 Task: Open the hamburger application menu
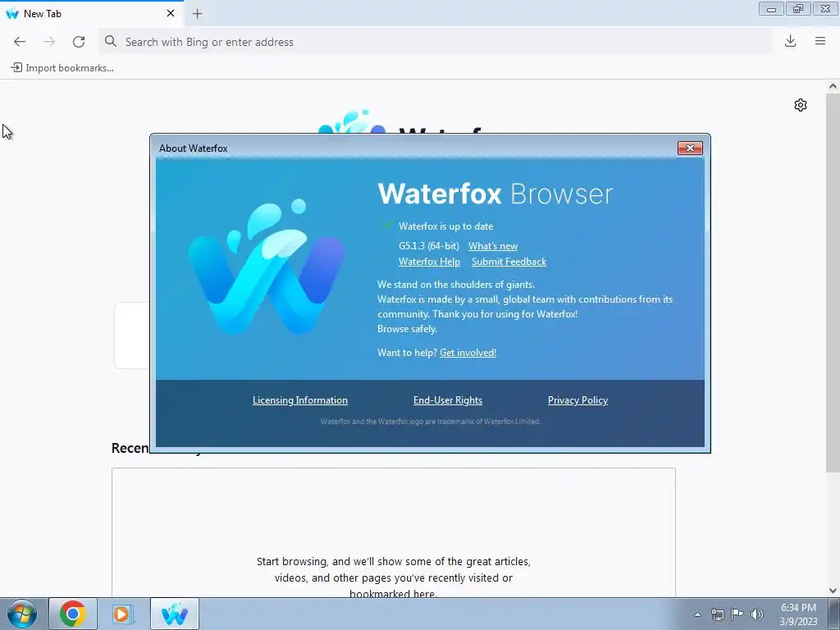(x=820, y=41)
